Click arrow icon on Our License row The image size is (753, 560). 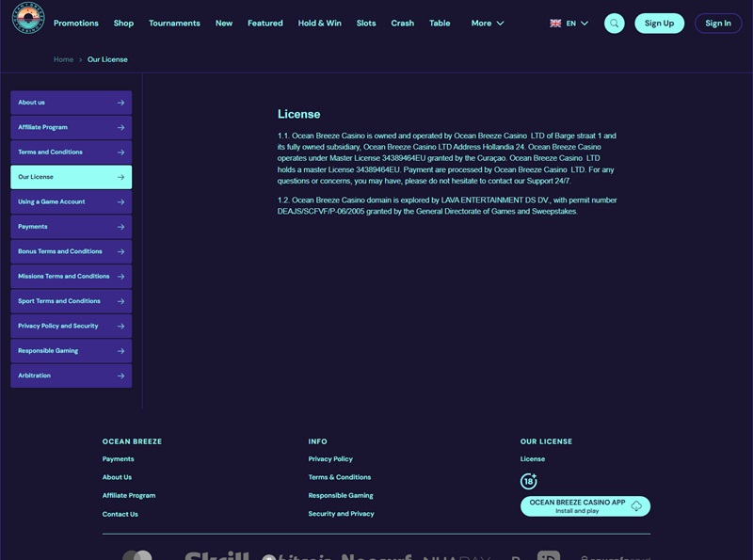121,177
